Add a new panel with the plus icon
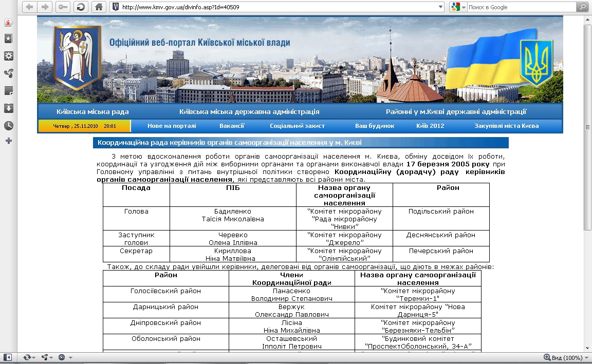 pos(8,141)
